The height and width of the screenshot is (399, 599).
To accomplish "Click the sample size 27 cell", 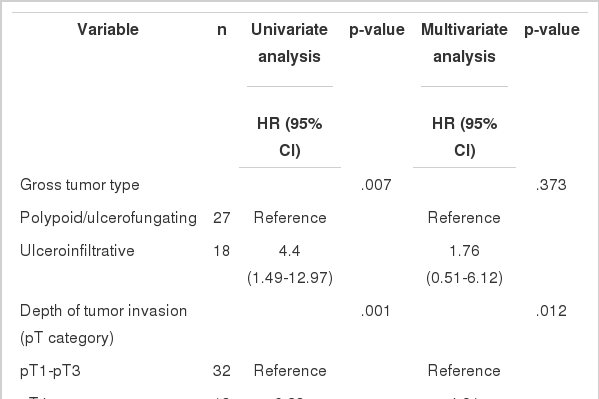I will tap(222, 218).
